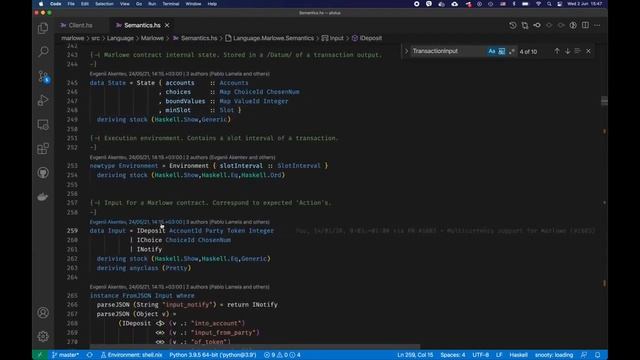Open the Explorer view in activity bar
640x360 pixels.
click(x=43, y=28)
